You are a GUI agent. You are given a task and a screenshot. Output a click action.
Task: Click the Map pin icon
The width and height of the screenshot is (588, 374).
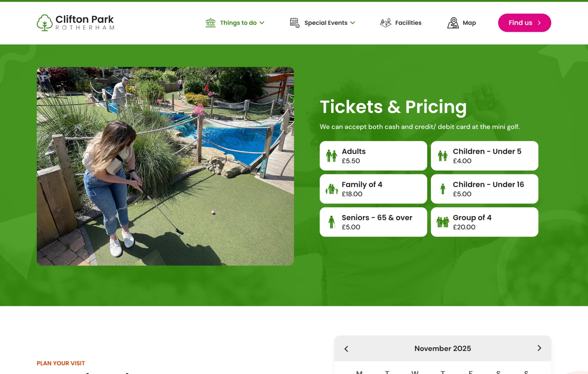click(453, 23)
